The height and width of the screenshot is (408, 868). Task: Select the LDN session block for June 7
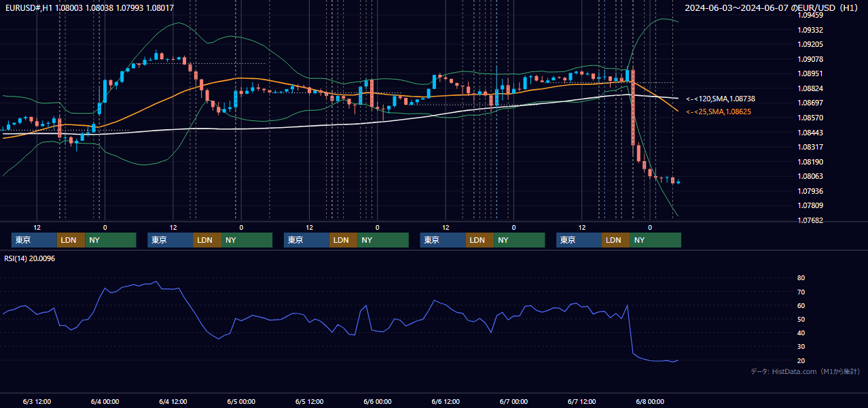pos(616,240)
